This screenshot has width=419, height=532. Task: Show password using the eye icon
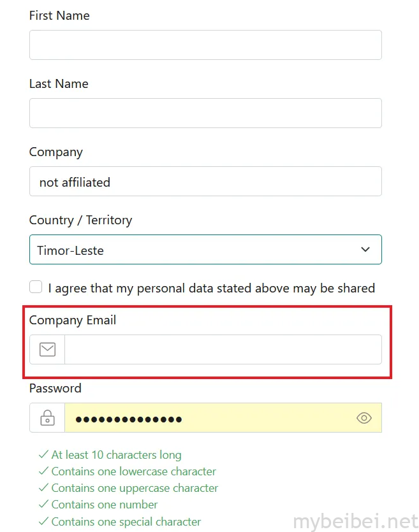click(364, 418)
